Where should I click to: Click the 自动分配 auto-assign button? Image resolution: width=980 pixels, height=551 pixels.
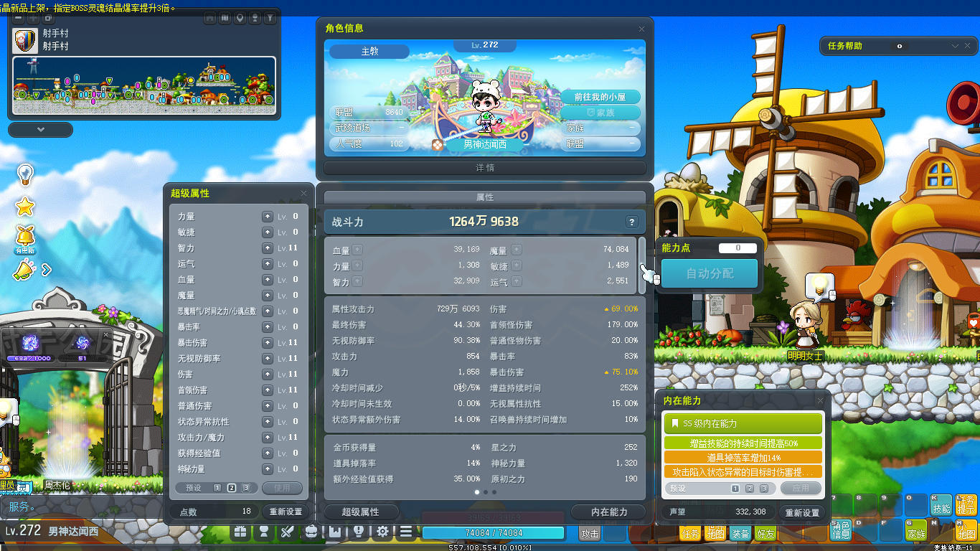pos(709,273)
